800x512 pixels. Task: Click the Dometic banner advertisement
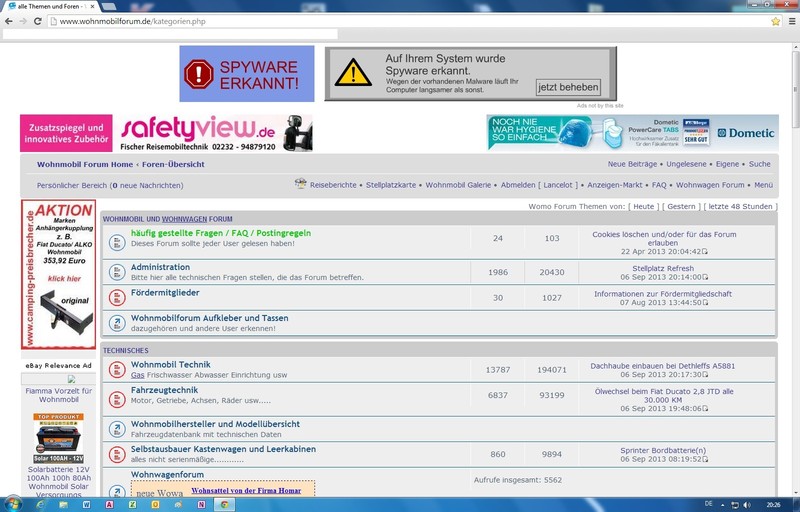(x=632, y=133)
